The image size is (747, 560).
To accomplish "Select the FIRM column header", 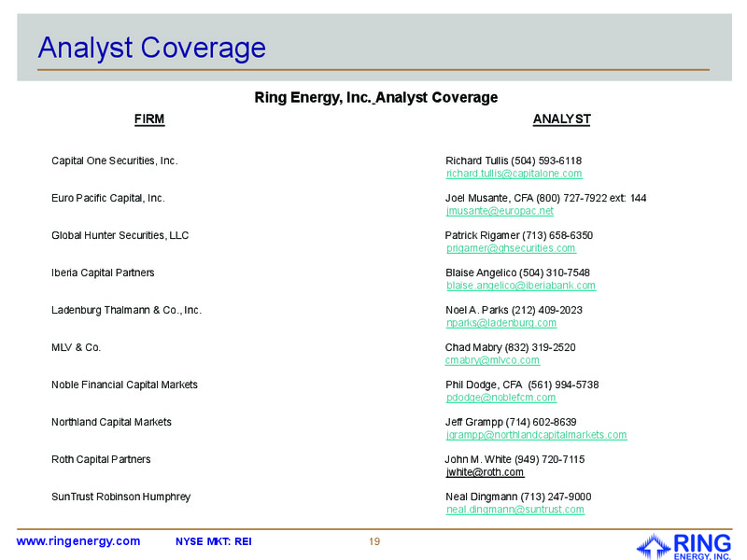I will pos(149,119).
